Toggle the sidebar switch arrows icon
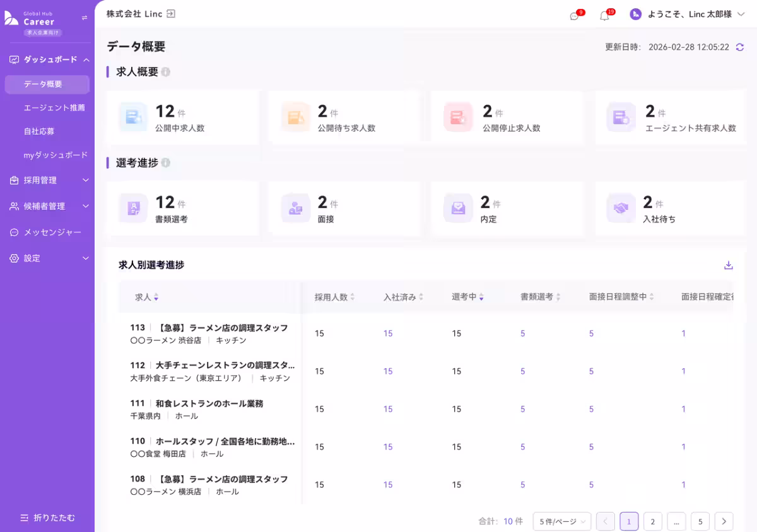 point(85,18)
